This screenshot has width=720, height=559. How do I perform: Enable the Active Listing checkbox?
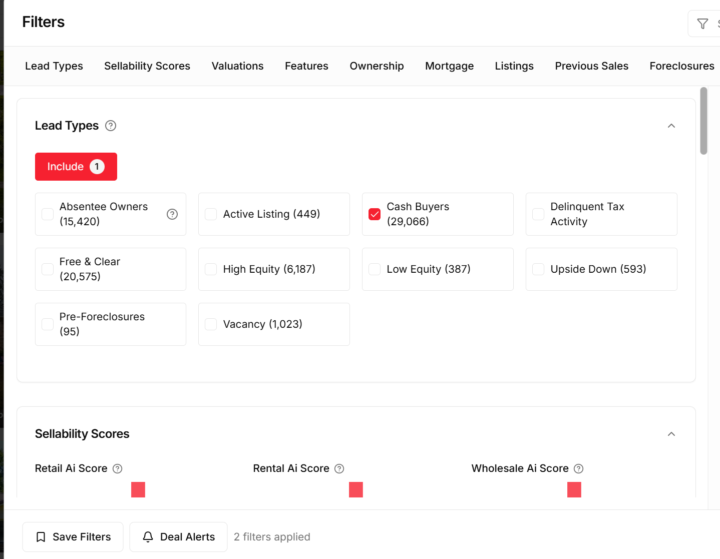point(211,214)
